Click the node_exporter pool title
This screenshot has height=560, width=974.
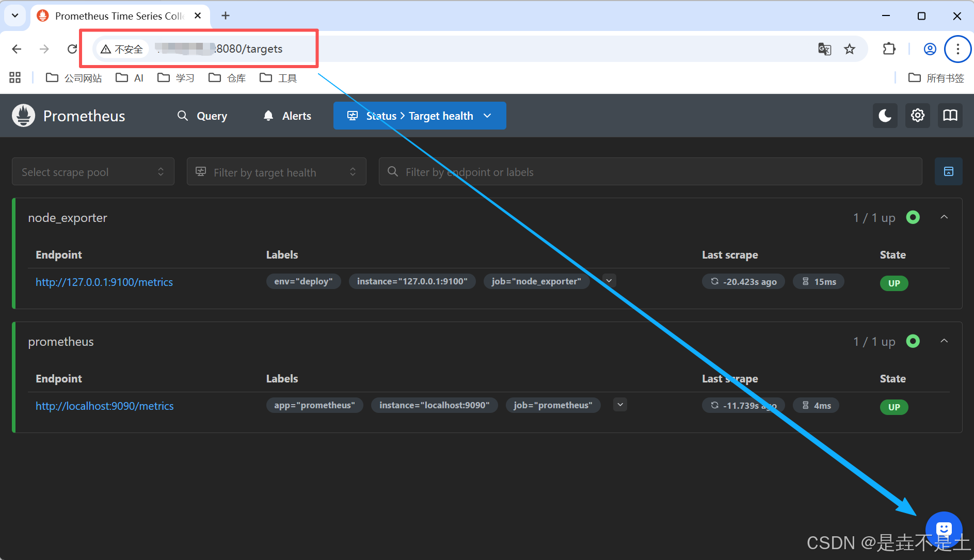pyautogui.click(x=68, y=217)
